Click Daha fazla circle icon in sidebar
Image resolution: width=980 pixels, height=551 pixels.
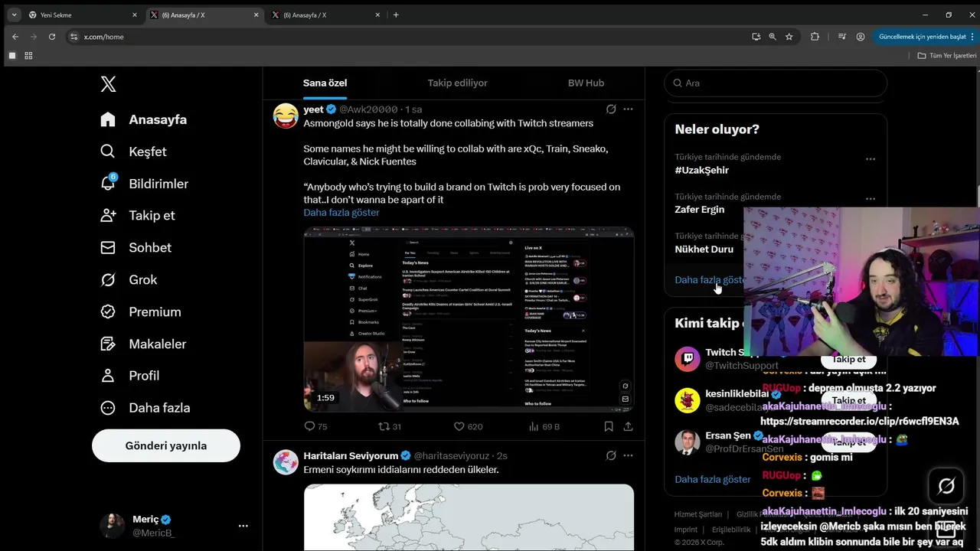coord(108,408)
